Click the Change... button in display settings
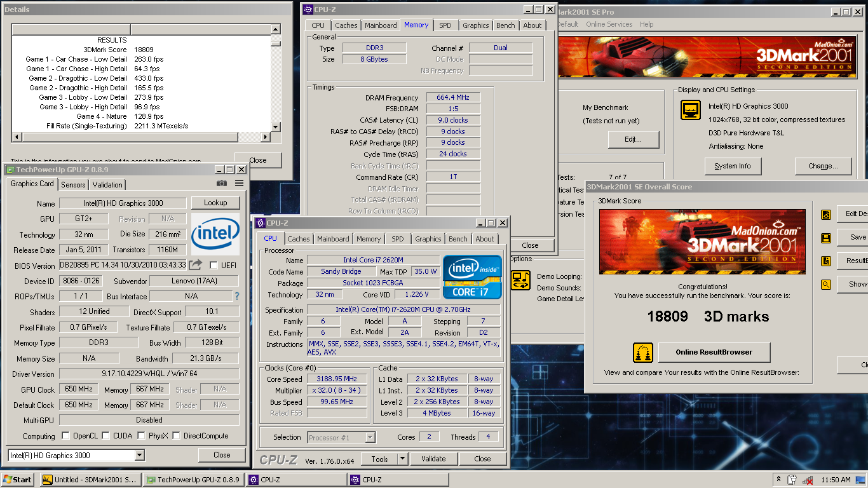 [823, 166]
